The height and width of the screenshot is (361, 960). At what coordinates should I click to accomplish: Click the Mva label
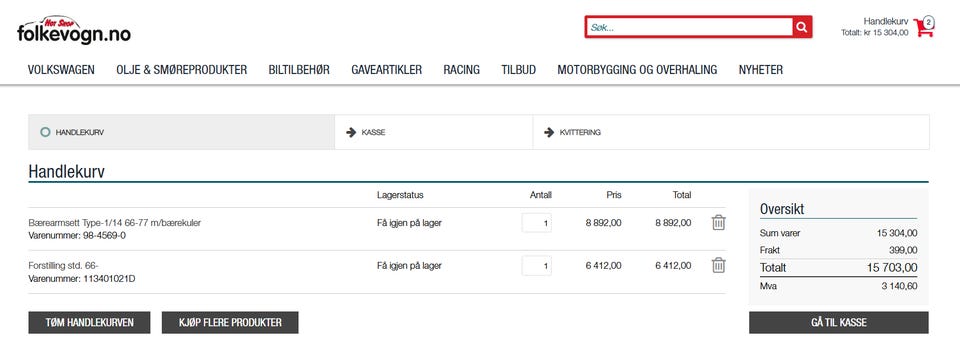(768, 286)
